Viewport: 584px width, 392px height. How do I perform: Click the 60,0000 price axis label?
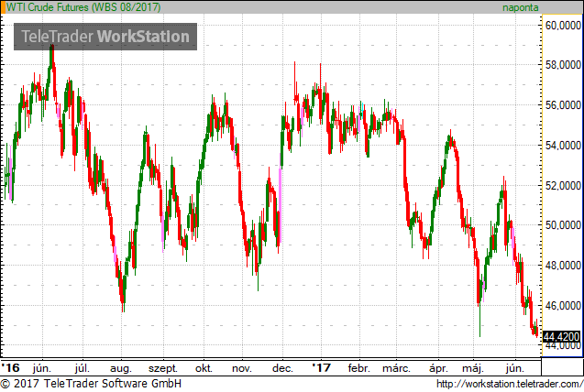[563, 26]
